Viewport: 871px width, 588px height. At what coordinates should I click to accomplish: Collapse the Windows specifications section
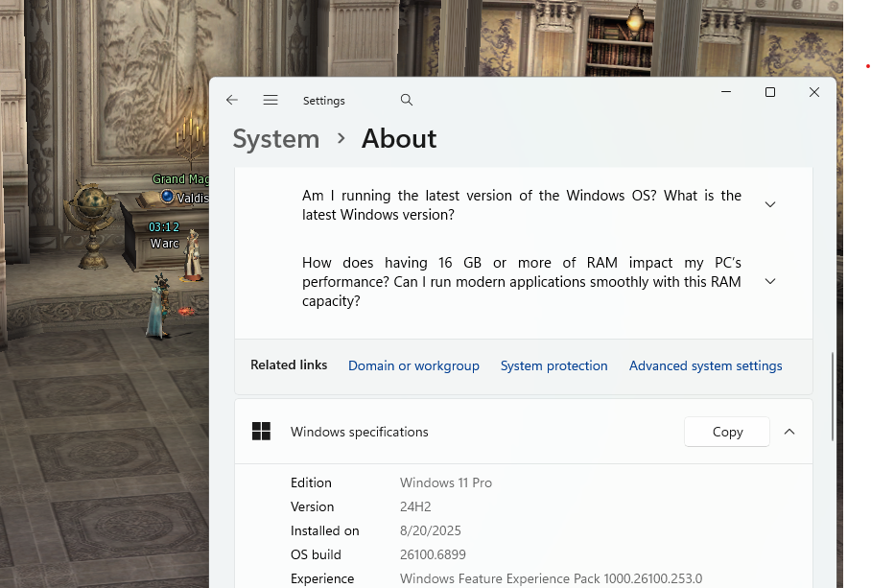click(789, 432)
